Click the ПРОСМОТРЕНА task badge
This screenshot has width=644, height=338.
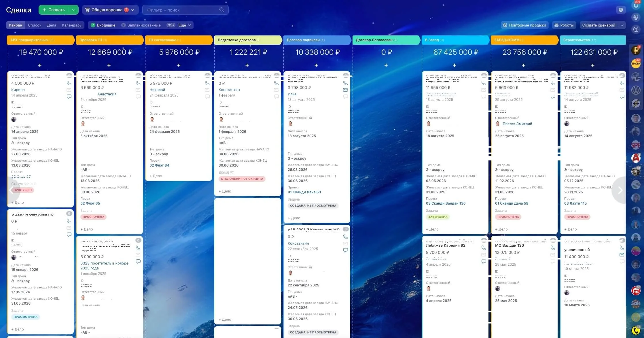tap(25, 317)
